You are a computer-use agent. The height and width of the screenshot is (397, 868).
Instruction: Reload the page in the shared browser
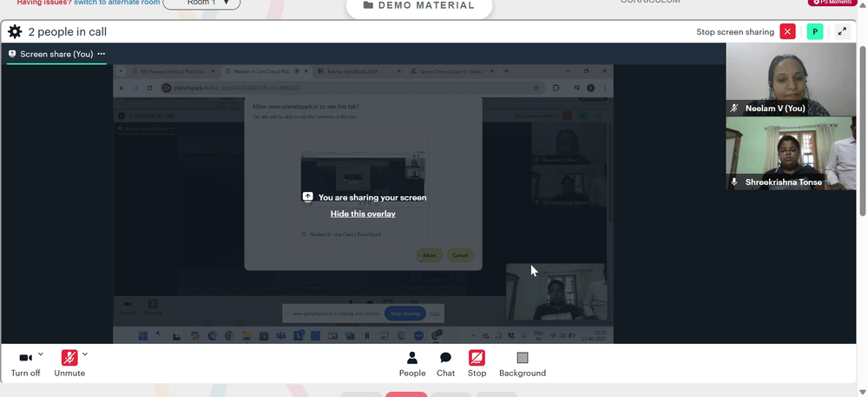coord(149,88)
